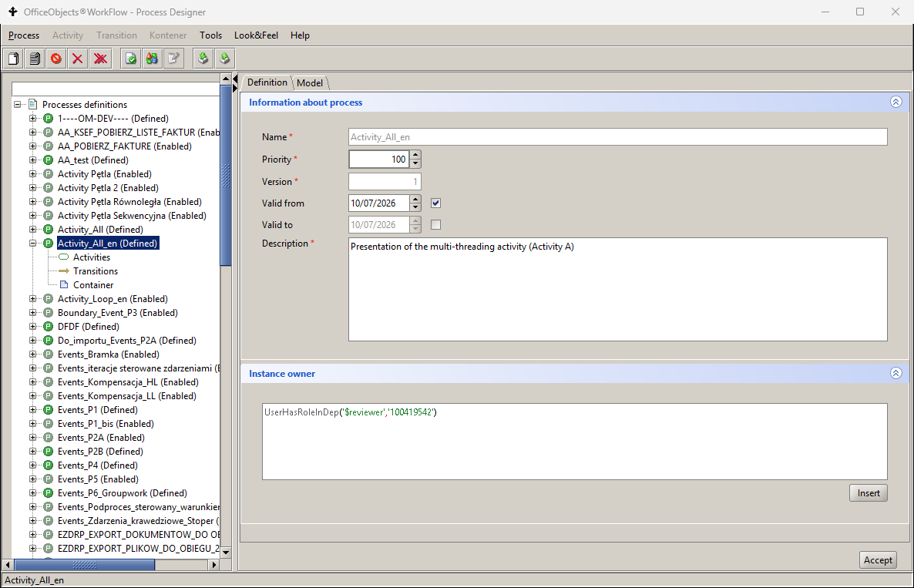Click the app logo icon in title bar
The width and height of the screenshot is (914, 588).
(13, 12)
